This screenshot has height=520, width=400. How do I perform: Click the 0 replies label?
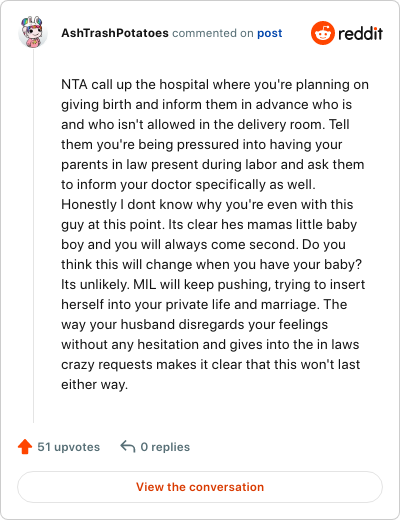(165, 447)
